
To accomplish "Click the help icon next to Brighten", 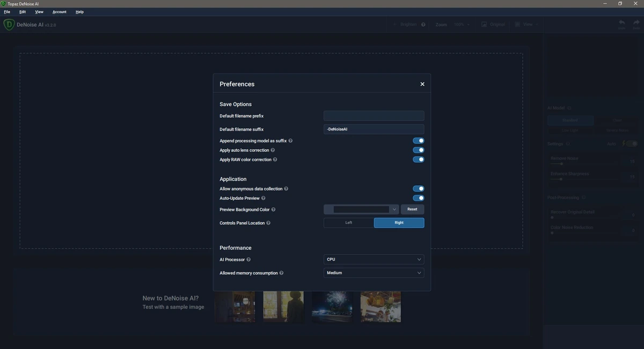I will 423,25.
